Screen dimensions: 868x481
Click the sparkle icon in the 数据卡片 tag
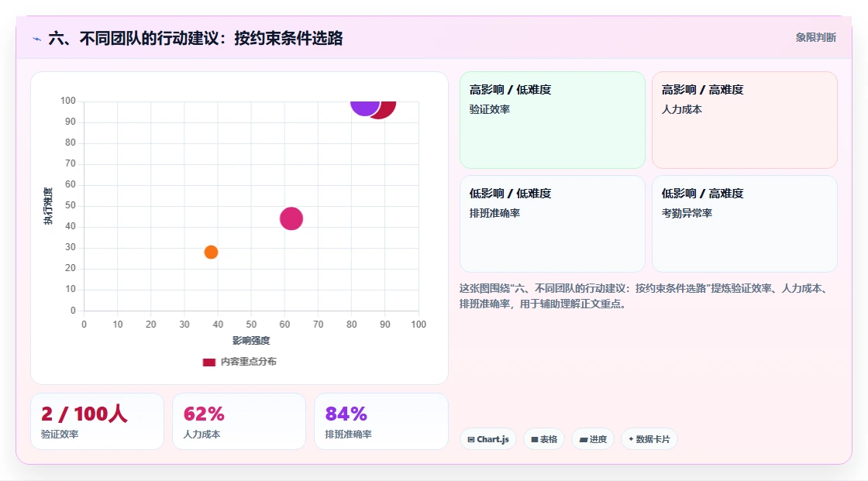[x=631, y=439]
